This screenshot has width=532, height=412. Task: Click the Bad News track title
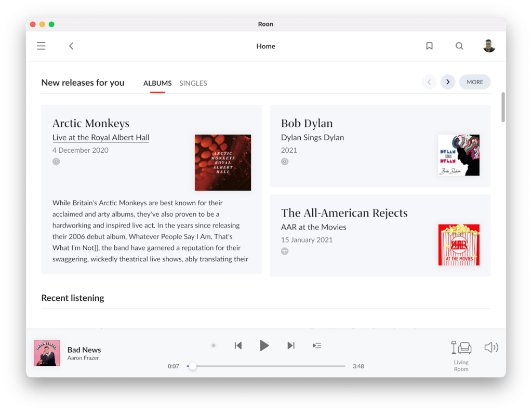tap(84, 350)
